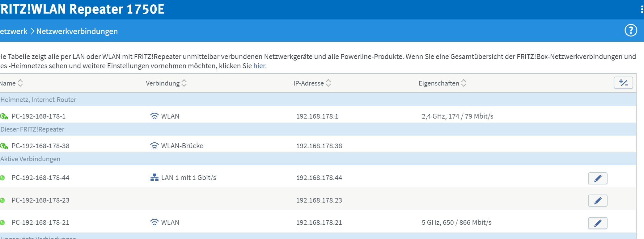This screenshot has width=644, height=239.
Task: Click the WLAN icon for PC-192-168-178-1
Action: tap(154, 116)
